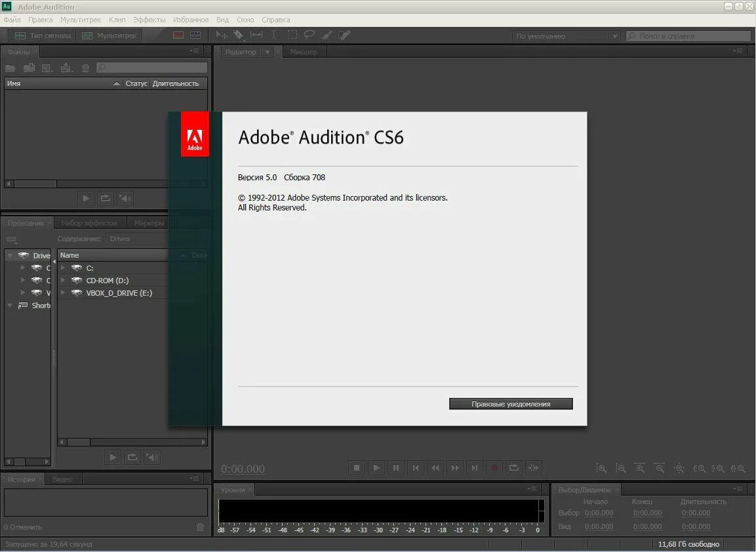The image size is (756, 552).
Task: Open the По умолчанию workspace dropdown
Action: click(566, 36)
